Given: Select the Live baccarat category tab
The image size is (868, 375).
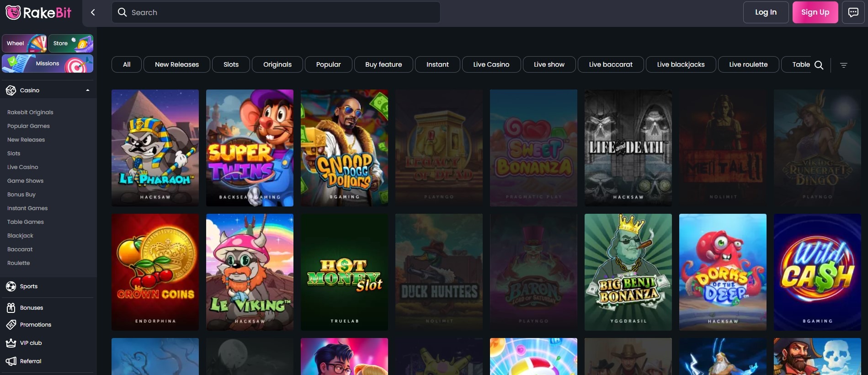Looking at the screenshot, I should [x=611, y=64].
